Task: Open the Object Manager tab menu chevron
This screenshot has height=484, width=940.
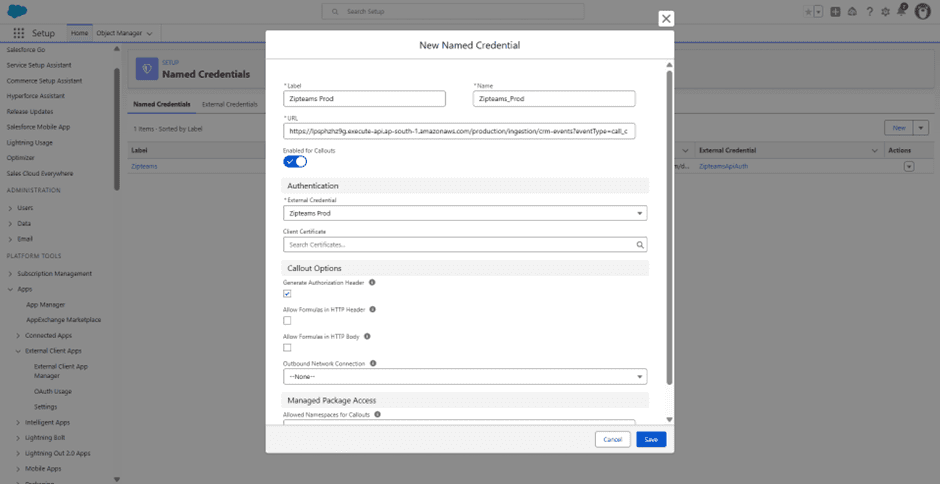Action: click(x=149, y=34)
